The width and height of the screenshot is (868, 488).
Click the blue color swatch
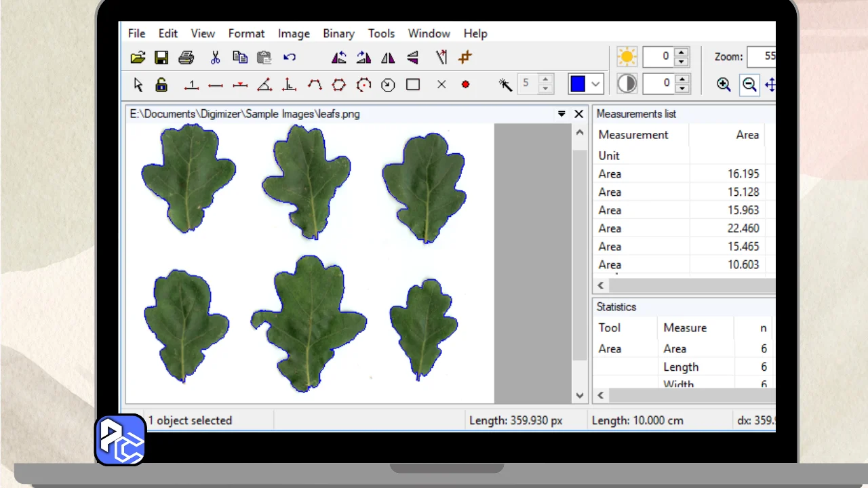(x=578, y=84)
